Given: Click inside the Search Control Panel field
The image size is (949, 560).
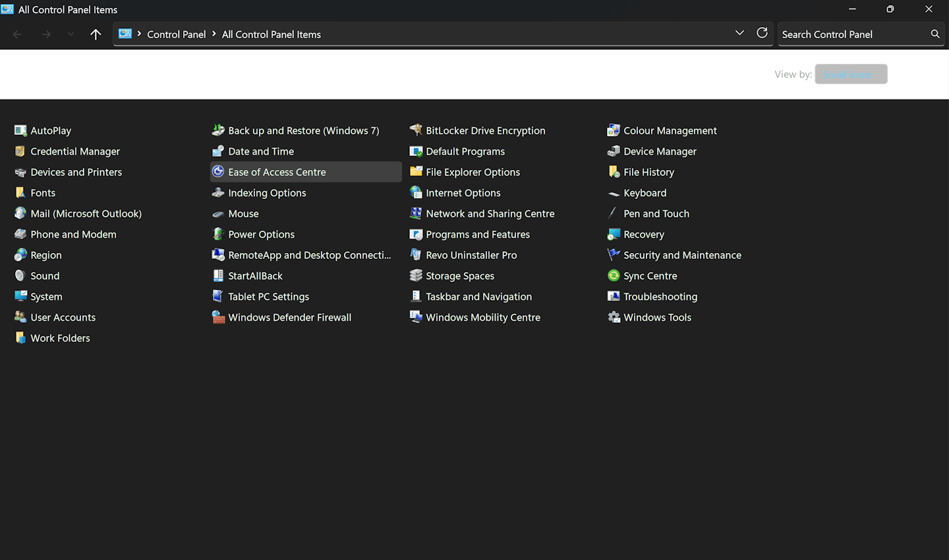Looking at the screenshot, I should (x=850, y=34).
